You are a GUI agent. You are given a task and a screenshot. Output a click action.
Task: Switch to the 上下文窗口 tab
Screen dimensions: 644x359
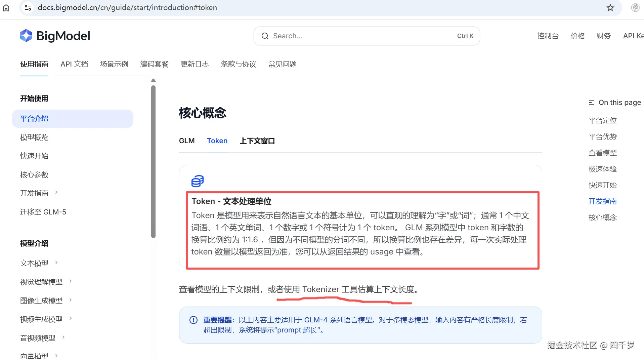257,141
